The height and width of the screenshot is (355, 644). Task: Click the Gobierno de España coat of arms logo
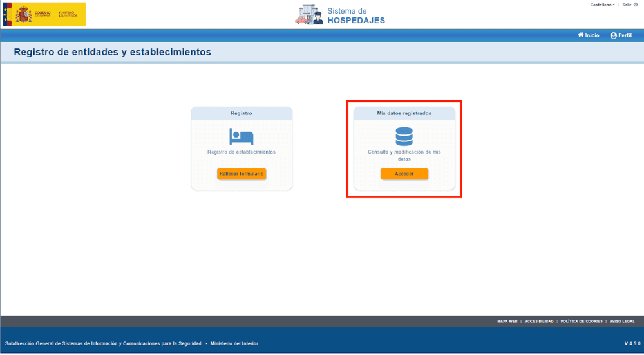pyautogui.click(x=23, y=14)
